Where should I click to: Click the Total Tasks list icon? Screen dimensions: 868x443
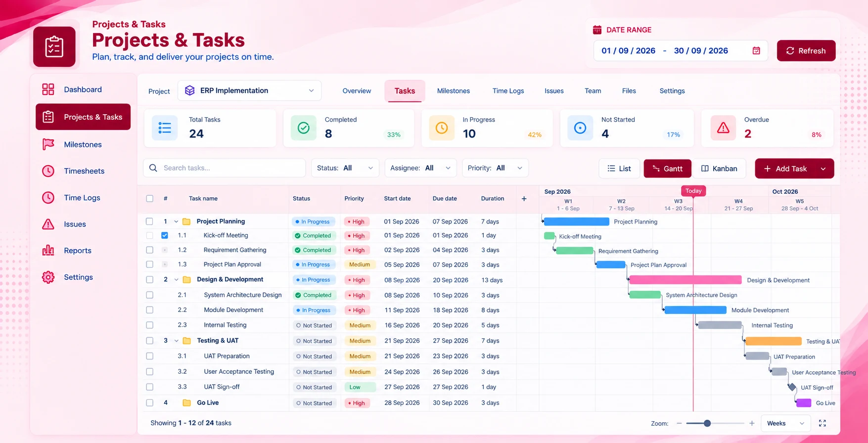[165, 128]
